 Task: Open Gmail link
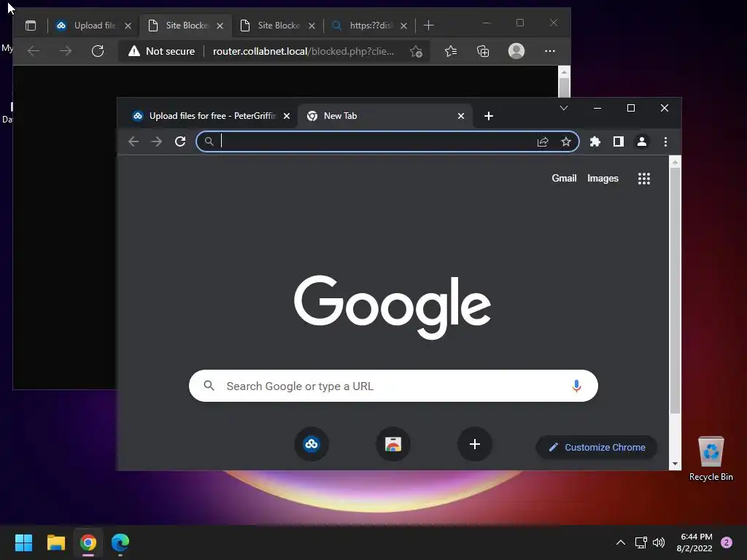click(x=564, y=178)
